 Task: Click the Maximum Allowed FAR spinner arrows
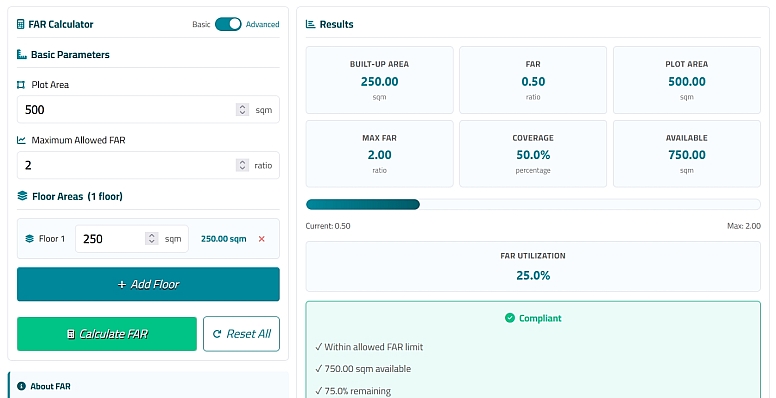242,165
